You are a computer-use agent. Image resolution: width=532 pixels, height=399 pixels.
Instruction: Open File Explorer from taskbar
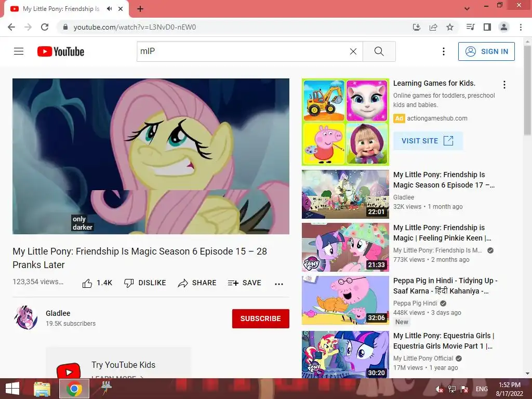(42, 389)
